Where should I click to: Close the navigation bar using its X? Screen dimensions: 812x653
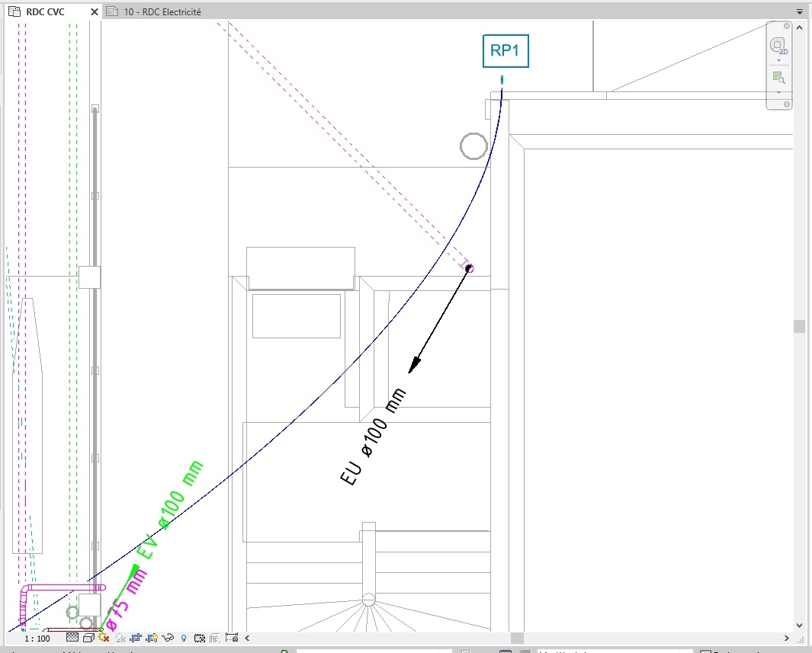point(787,26)
